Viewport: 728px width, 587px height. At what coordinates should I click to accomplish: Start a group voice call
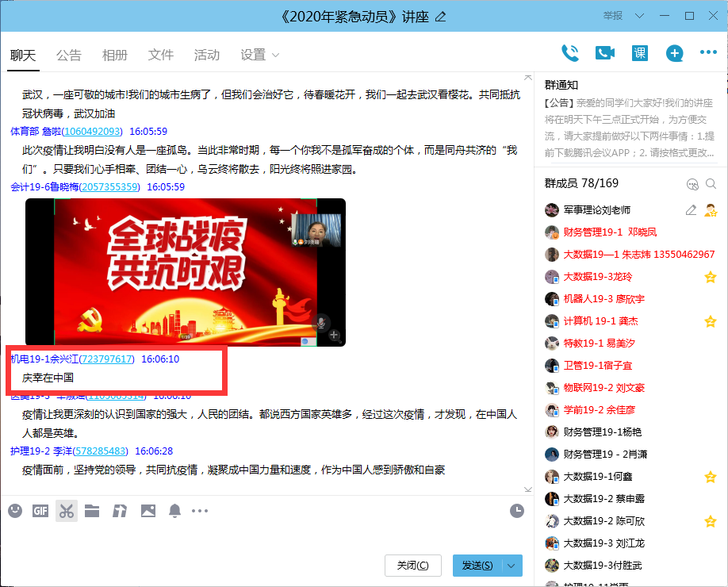point(569,53)
